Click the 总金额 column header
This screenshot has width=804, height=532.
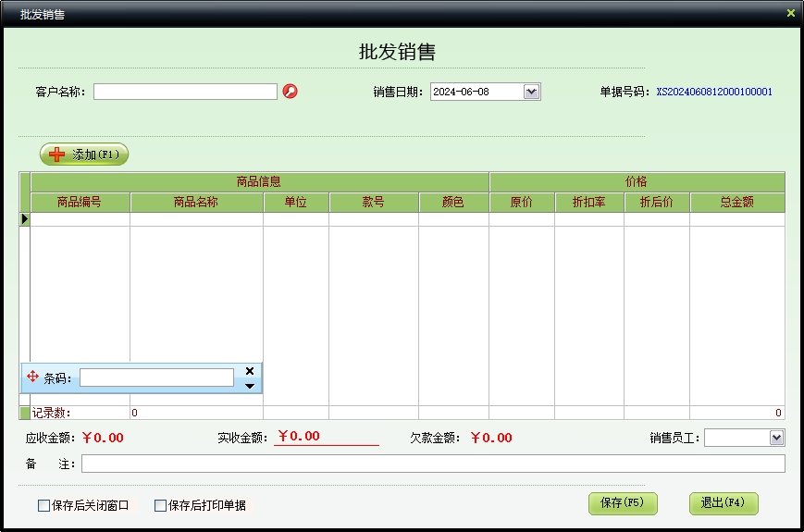tap(736, 202)
